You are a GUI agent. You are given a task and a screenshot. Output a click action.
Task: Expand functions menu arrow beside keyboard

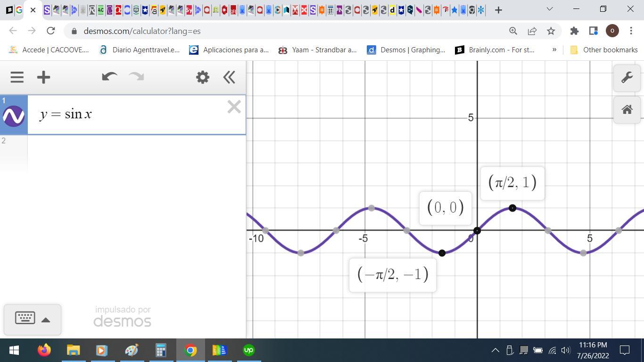46,320
